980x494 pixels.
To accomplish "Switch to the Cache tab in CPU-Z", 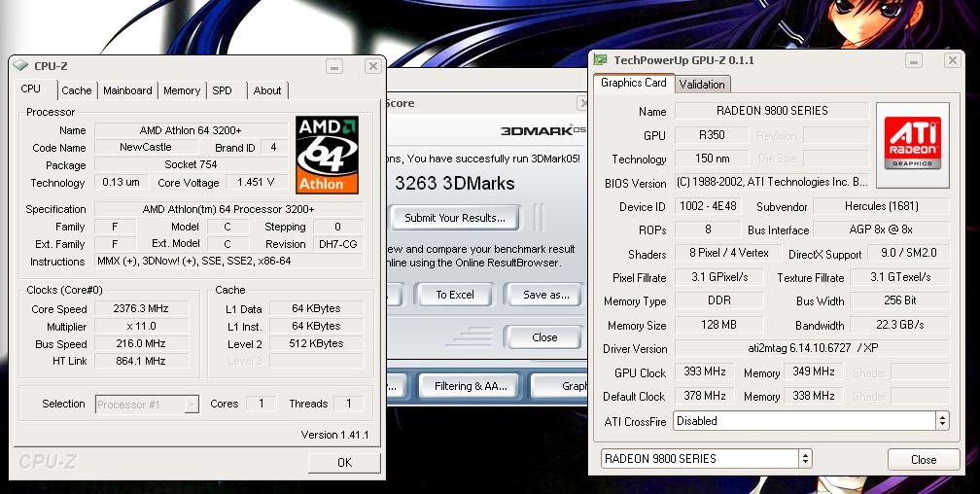I will 76,90.
